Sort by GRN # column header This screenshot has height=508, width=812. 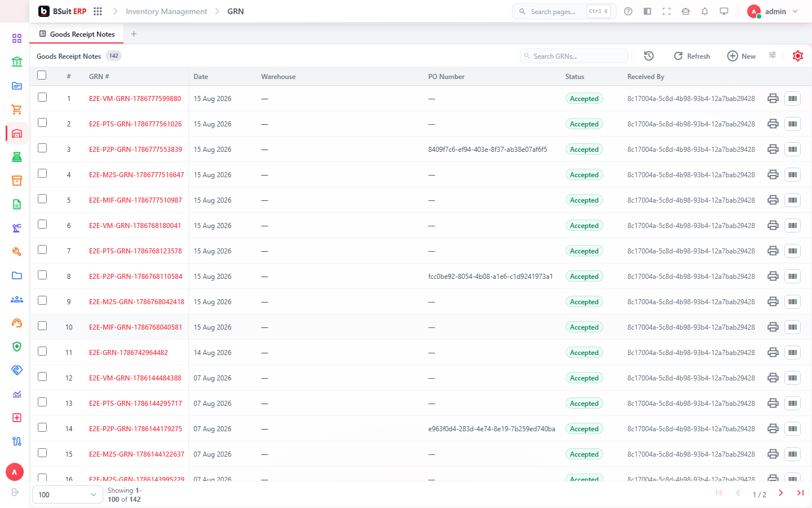pos(99,77)
